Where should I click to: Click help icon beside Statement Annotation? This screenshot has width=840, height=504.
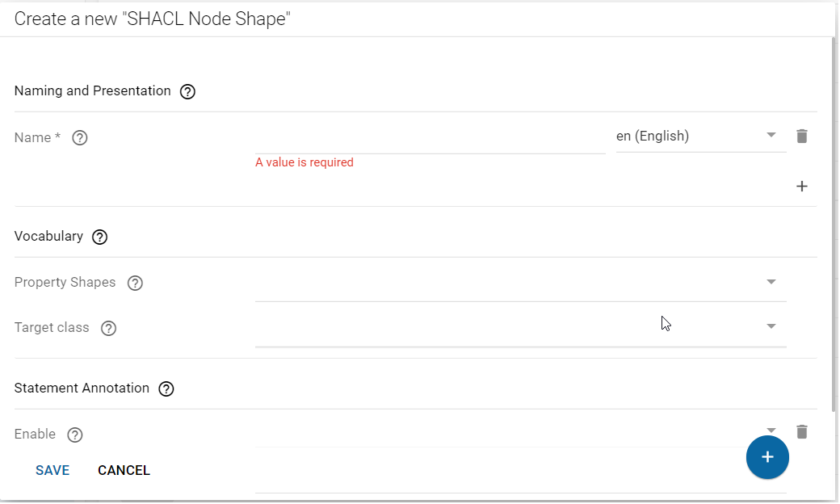(x=166, y=389)
